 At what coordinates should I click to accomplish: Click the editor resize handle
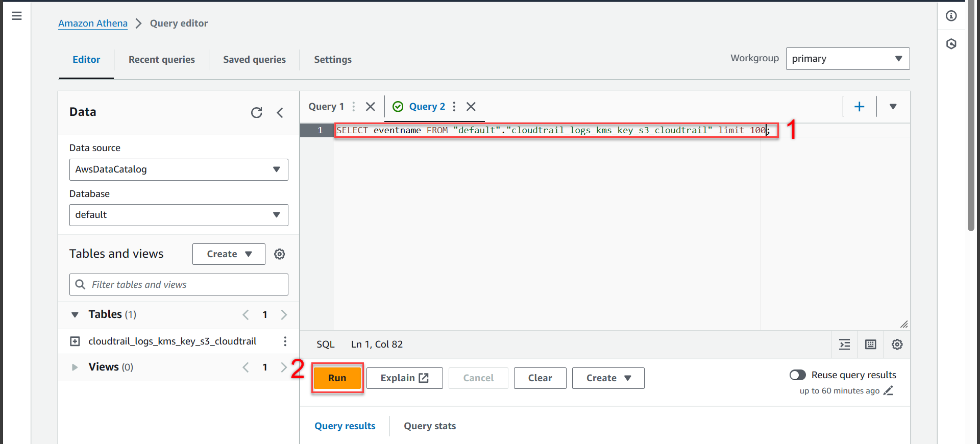coord(904,325)
